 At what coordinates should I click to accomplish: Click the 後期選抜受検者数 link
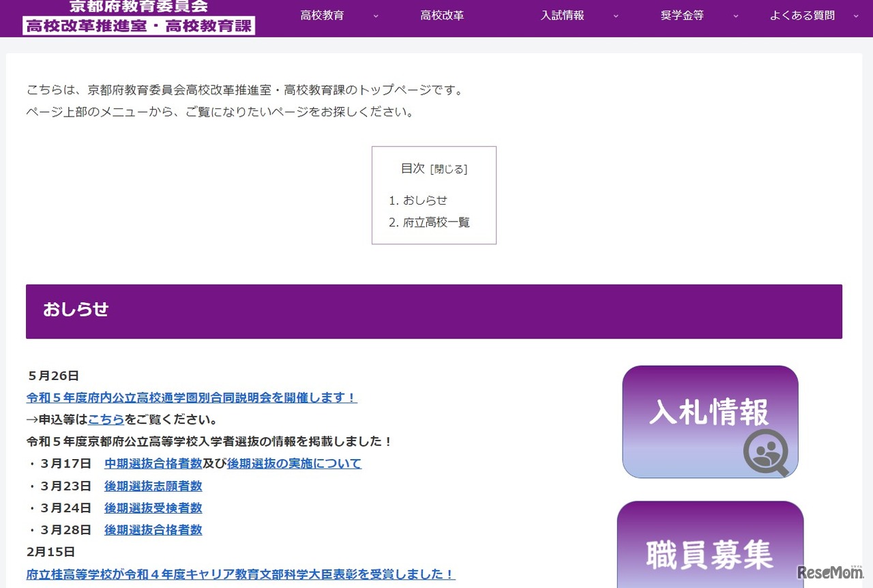point(153,508)
